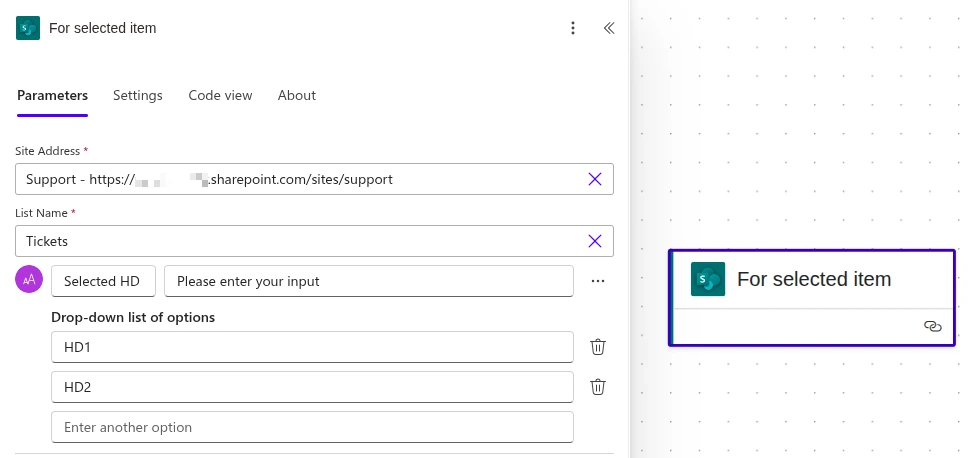Delete the HD2 dropdown option
Image resolution: width=972 pixels, height=458 pixels.
[598, 387]
